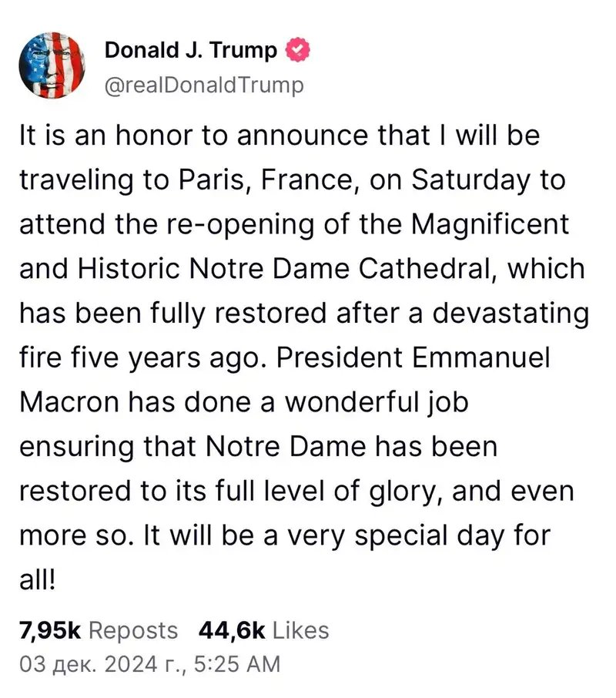This screenshot has height=698, width=616.
Task: Open the Donald J. Trump display name
Action: 190,52
